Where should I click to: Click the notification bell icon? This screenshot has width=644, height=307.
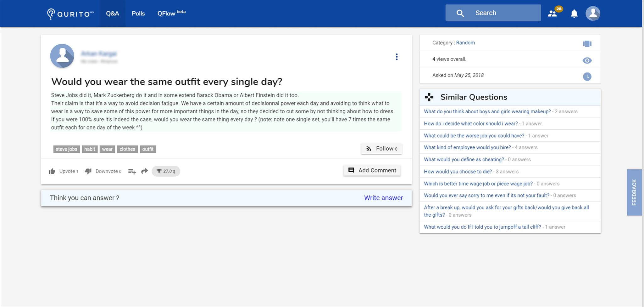pyautogui.click(x=574, y=14)
